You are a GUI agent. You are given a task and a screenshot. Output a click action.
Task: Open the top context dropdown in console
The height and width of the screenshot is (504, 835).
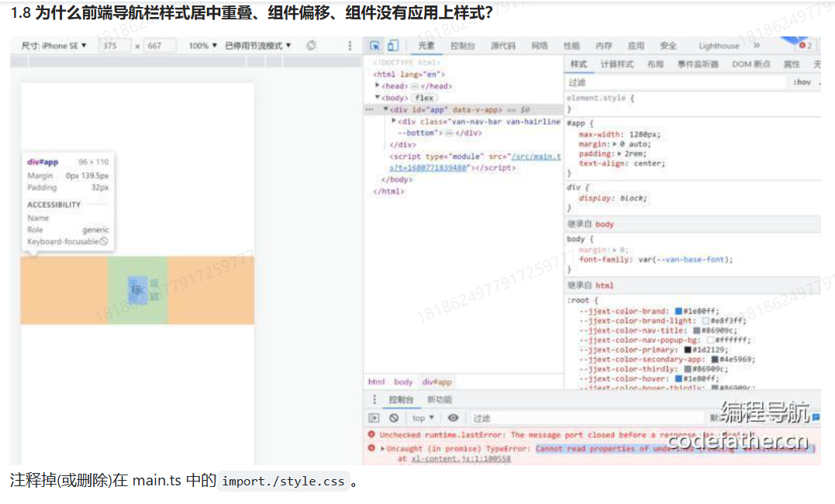(423, 418)
